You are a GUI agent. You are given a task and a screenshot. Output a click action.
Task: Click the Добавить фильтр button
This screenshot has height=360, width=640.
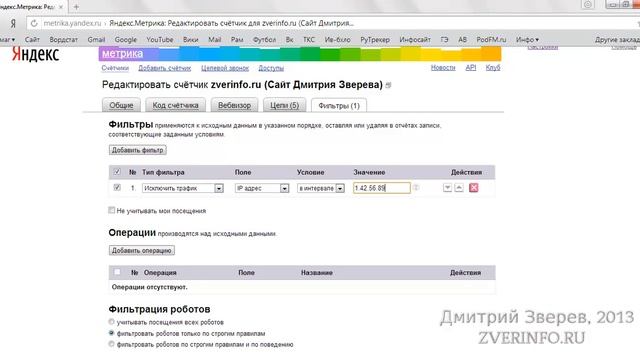coord(138,150)
